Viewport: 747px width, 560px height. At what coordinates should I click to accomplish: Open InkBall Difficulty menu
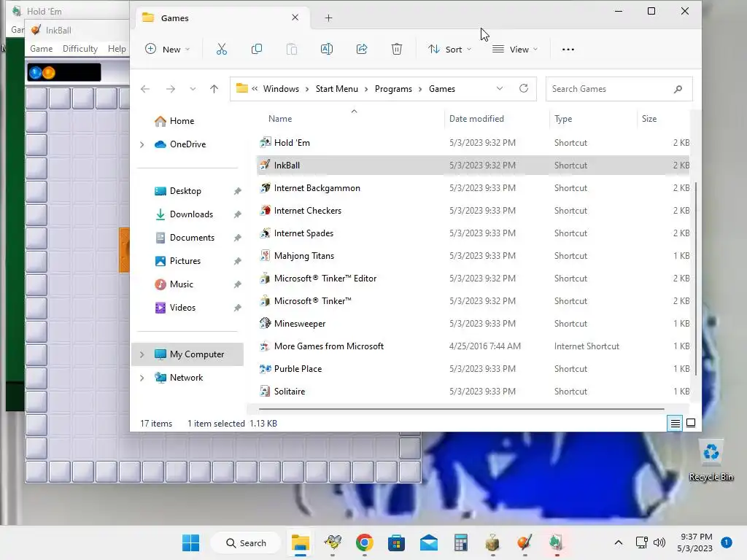(80, 49)
